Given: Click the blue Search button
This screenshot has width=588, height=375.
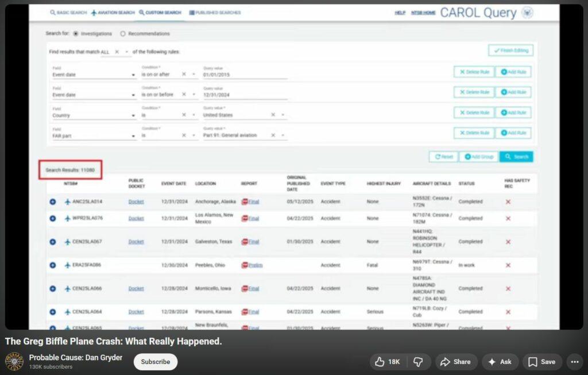Looking at the screenshot, I should 516,157.
